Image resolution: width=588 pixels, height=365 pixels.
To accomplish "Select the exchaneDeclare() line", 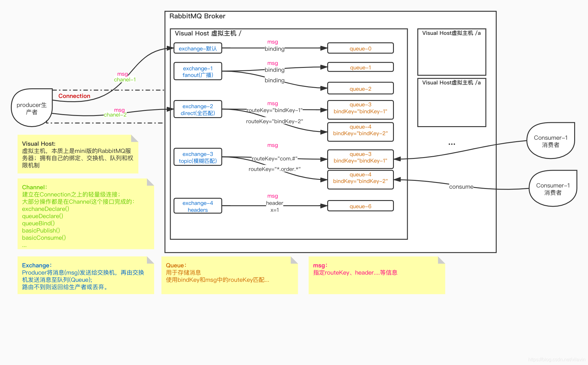I will (x=46, y=209).
